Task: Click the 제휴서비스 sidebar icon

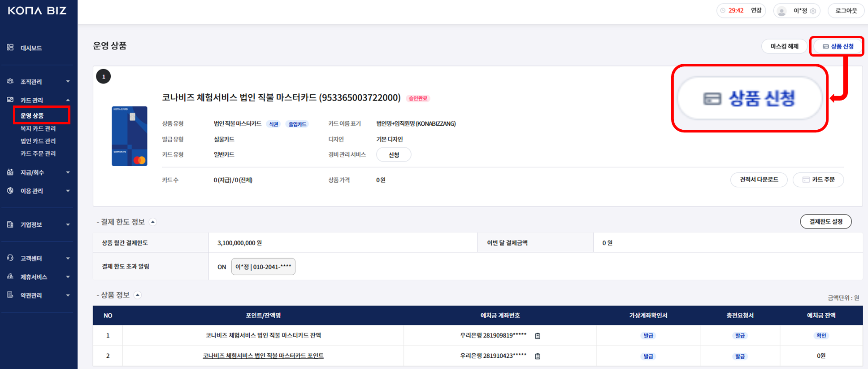Action: click(10, 276)
